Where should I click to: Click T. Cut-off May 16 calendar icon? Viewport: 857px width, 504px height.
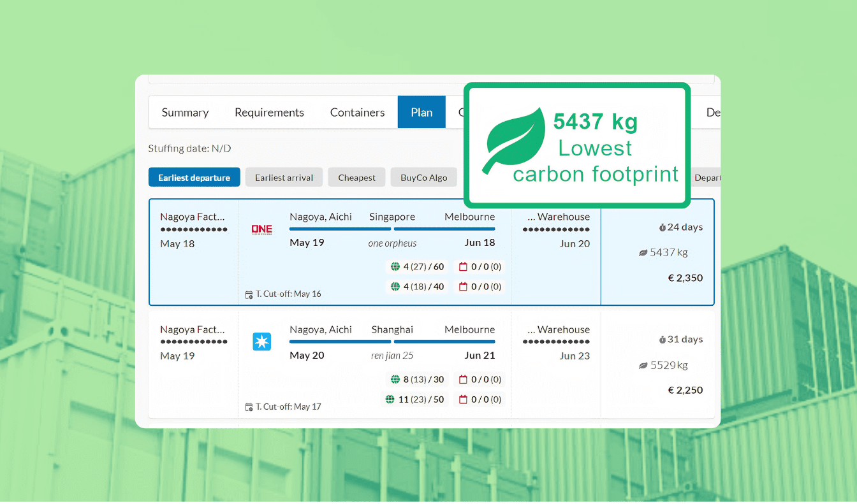pos(249,294)
